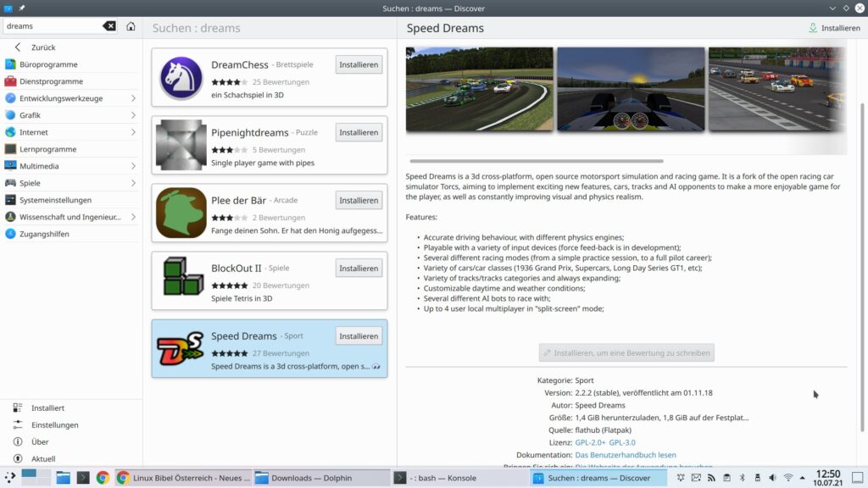Click the RSS feed tray icon
The width and height of the screenshot is (868, 488).
click(x=711, y=478)
